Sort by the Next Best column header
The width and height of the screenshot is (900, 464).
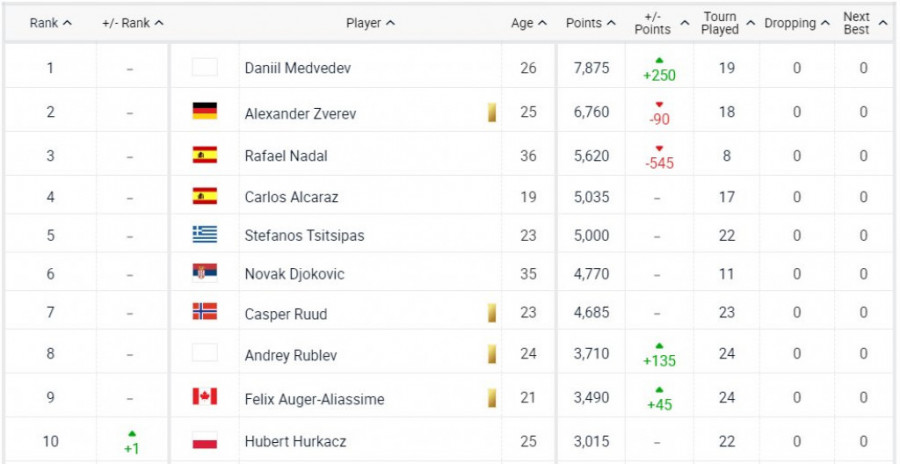click(x=864, y=23)
